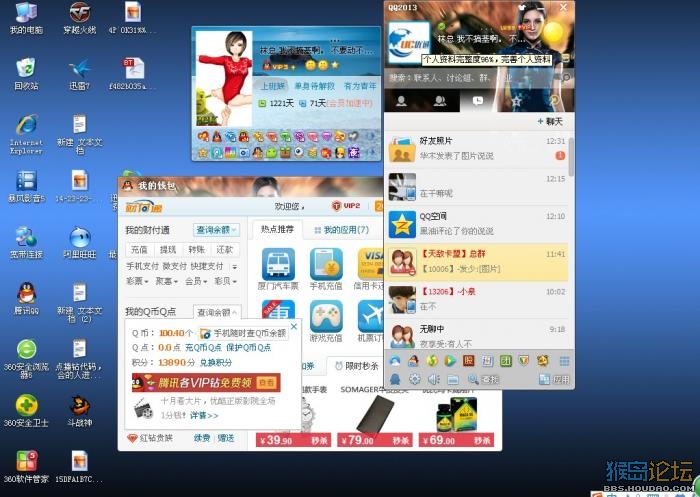Launch 腾讯QQ desktop shortcut

click(x=26, y=299)
